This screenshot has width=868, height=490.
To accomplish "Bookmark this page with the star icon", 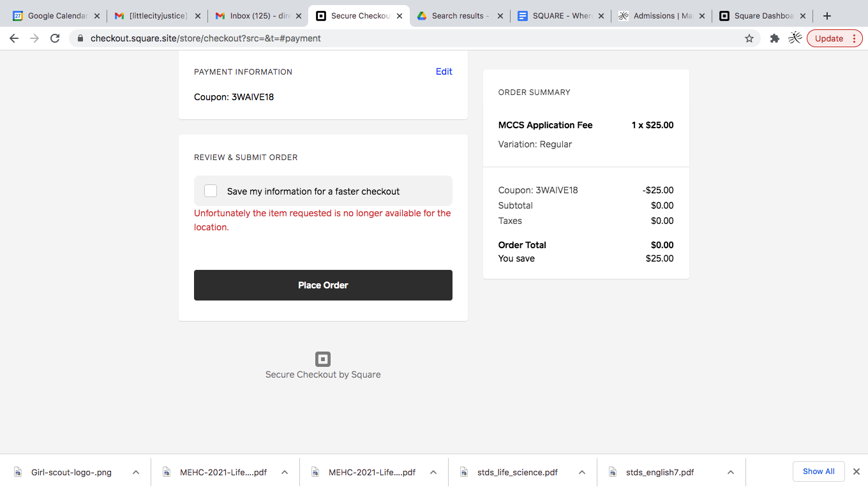I will 749,38.
